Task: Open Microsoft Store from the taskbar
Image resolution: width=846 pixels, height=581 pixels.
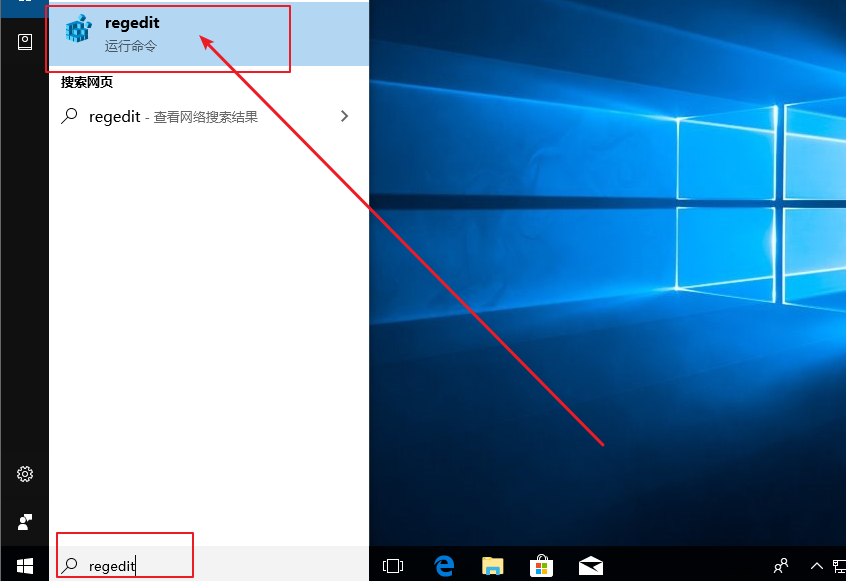Action: coord(541,565)
